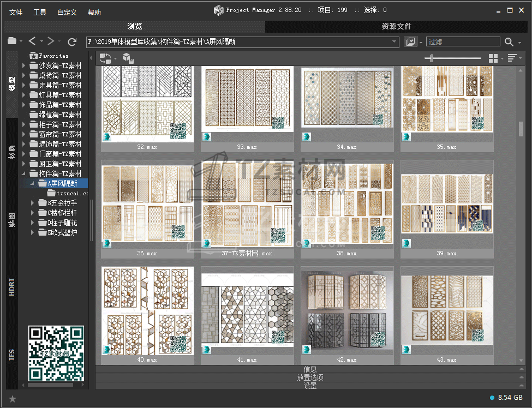The height and width of the screenshot is (408, 532).
Task: Click the thumbnail grid view icon
Action: pos(493,58)
